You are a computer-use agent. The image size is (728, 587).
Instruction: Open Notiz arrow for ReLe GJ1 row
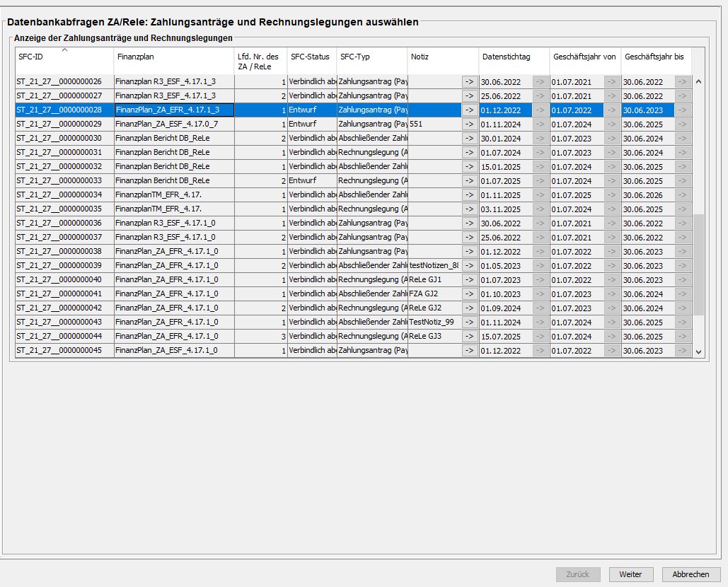[x=470, y=279]
